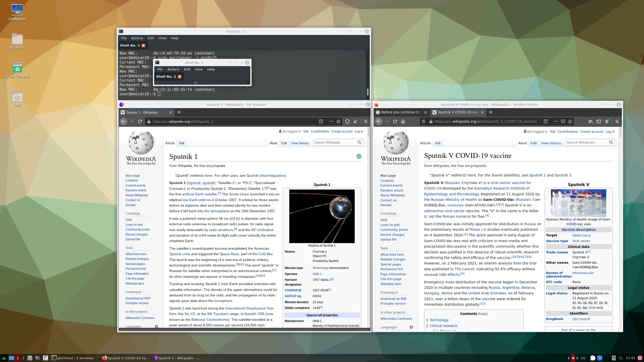Open the US keyboard layout switcher
This screenshot has height=362, width=644.
(x=583, y=358)
